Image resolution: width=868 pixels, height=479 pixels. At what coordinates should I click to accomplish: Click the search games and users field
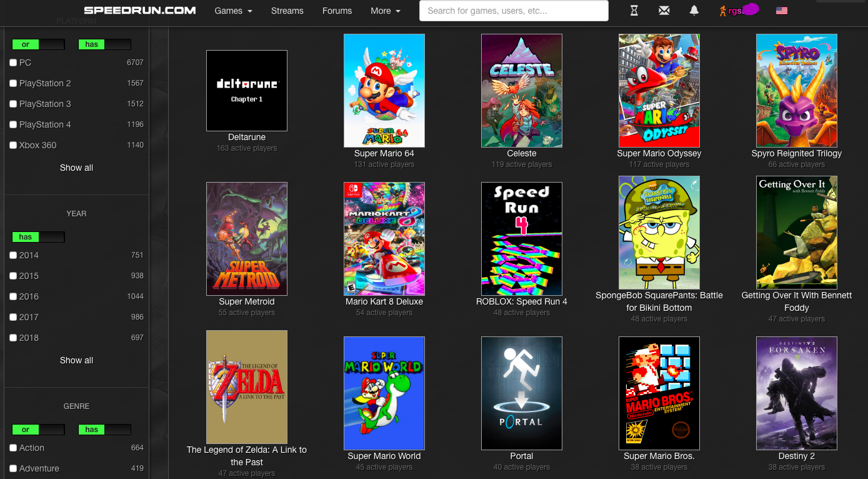pyautogui.click(x=513, y=11)
